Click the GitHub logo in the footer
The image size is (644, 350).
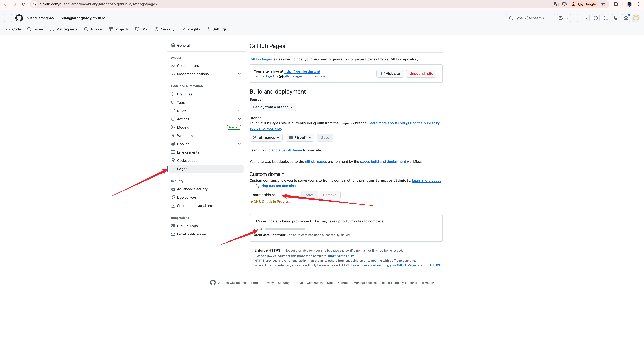pos(213,282)
